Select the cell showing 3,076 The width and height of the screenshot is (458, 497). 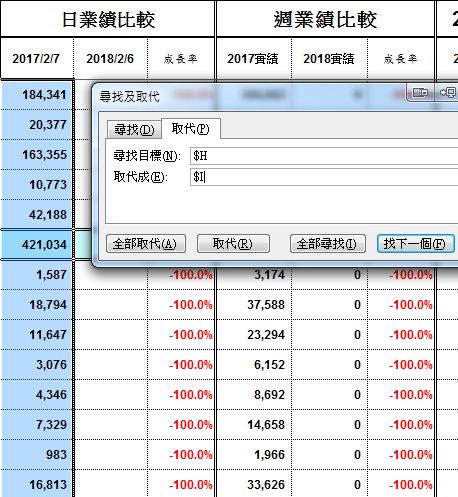click(37, 365)
